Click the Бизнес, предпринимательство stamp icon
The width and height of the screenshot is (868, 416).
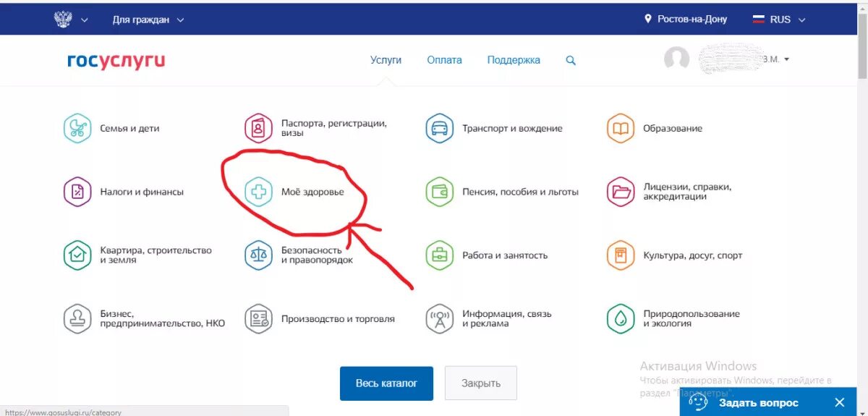click(77, 319)
